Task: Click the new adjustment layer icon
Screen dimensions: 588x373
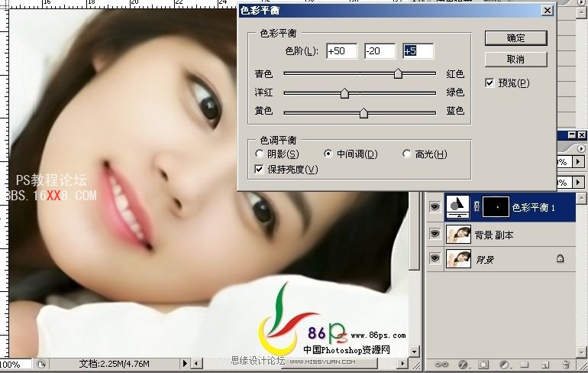Action: pos(505,364)
